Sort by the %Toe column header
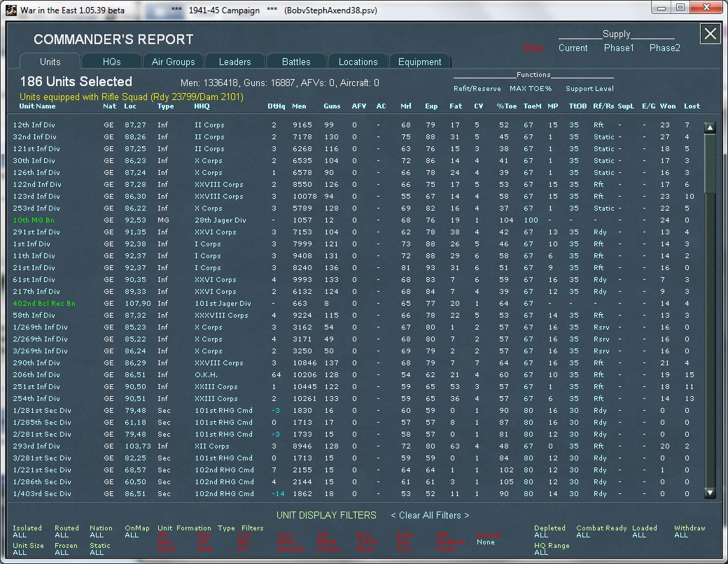 pyautogui.click(x=507, y=106)
